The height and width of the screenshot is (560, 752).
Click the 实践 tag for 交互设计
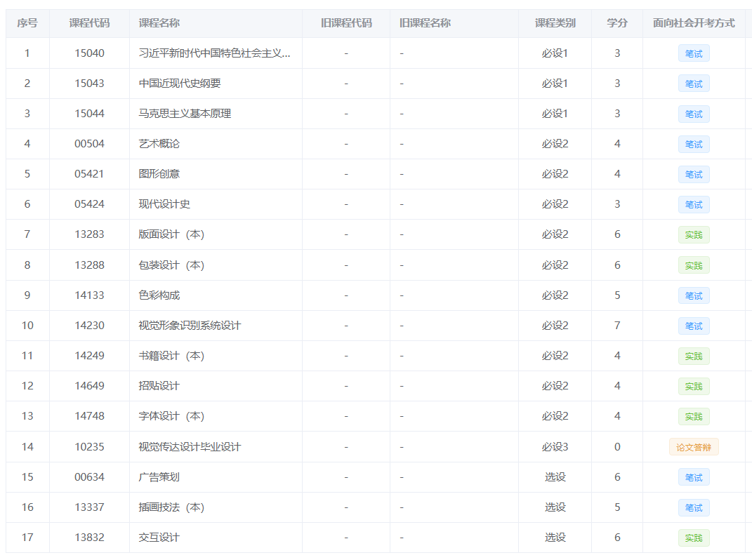(694, 538)
